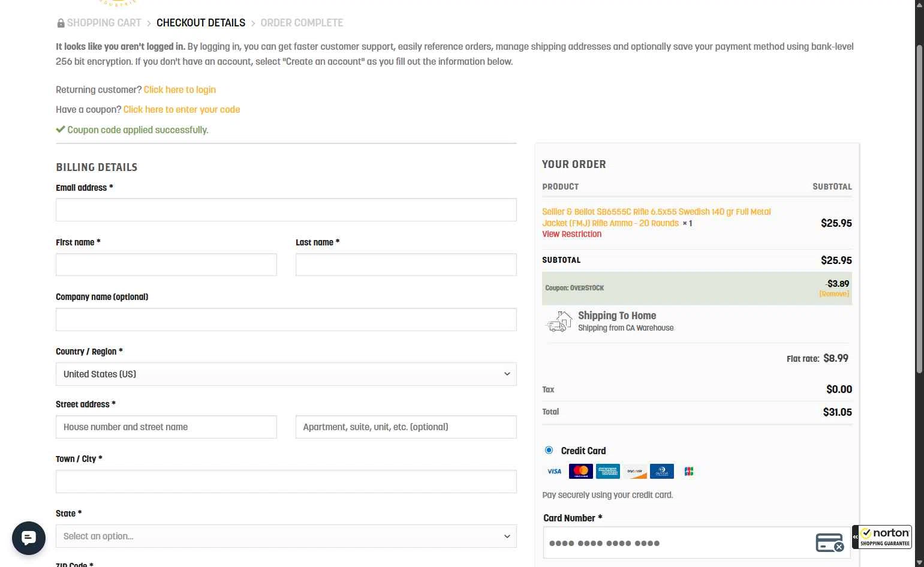Viewport: 924px width, 567px height.
Task: Focus the House number and street name field
Action: click(166, 427)
